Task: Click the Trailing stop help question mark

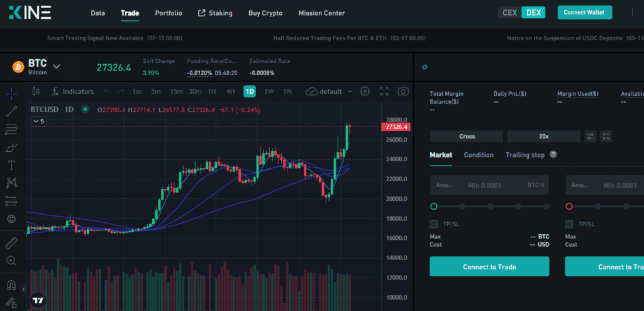Action: pos(553,155)
